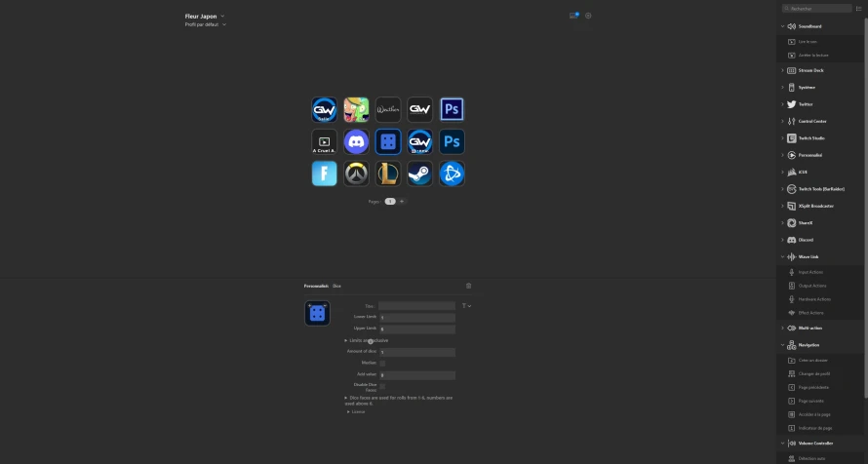Select the black GW key without blue ring
This screenshot has height=464, width=868.
click(419, 109)
